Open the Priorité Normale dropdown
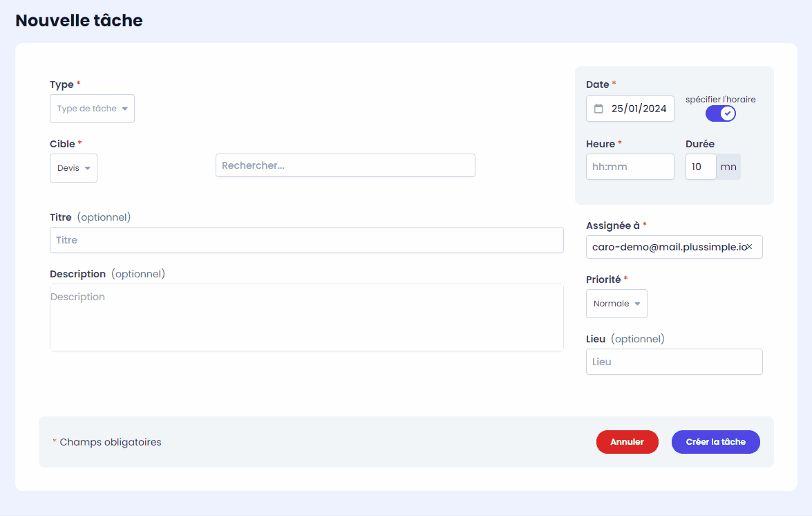 (616, 304)
